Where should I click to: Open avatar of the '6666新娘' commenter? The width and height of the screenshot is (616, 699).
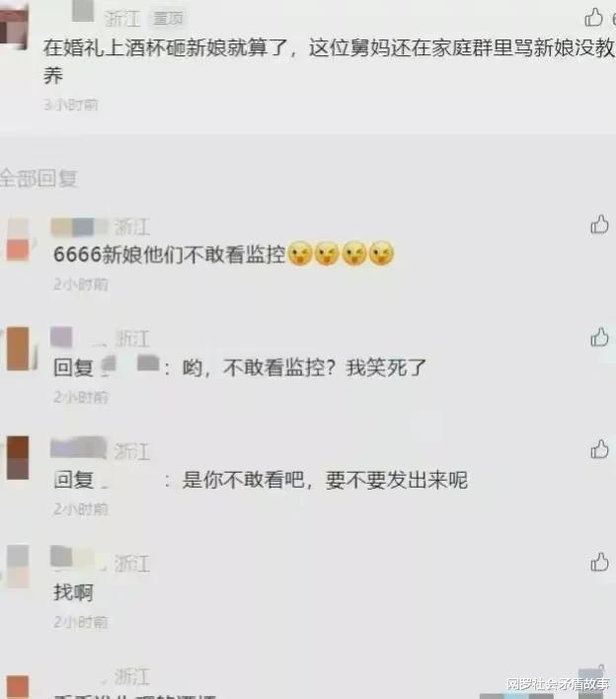[18, 239]
